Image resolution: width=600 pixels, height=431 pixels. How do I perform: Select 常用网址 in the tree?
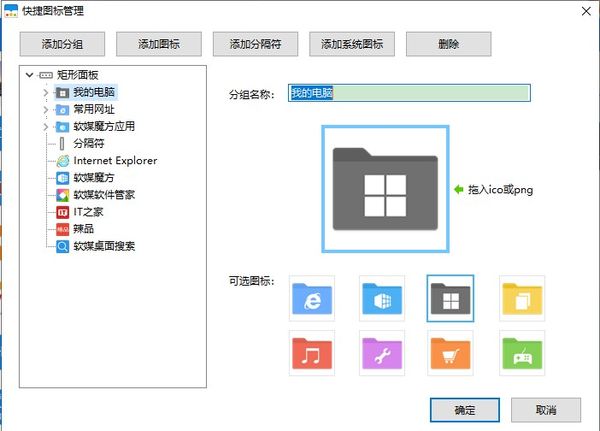[x=94, y=109]
